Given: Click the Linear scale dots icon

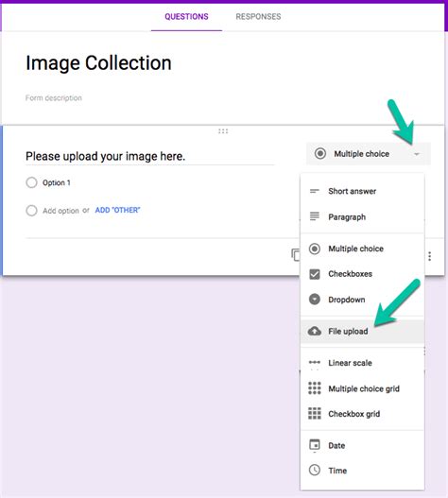Looking at the screenshot, I should [x=315, y=362].
